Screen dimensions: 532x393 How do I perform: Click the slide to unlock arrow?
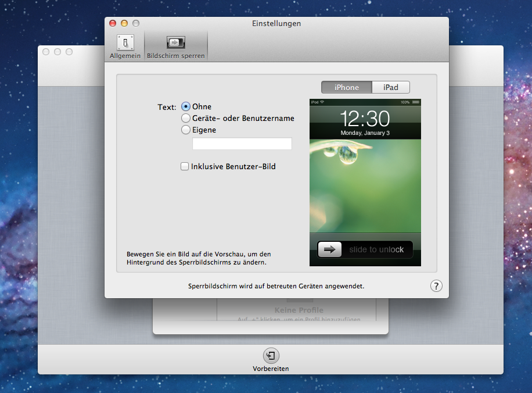[329, 249]
